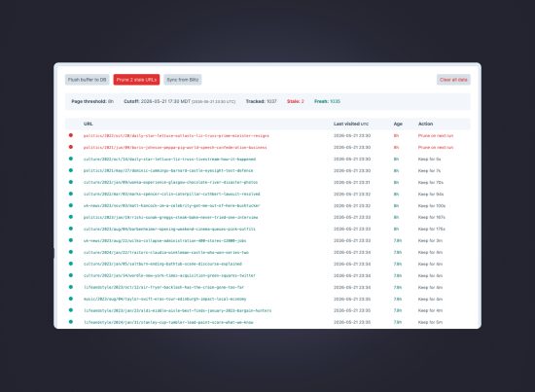Select the green dot for traitors claudia-winkleman row

[71, 252]
